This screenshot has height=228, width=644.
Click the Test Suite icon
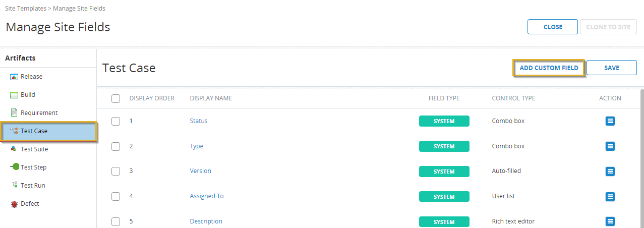tap(14, 149)
